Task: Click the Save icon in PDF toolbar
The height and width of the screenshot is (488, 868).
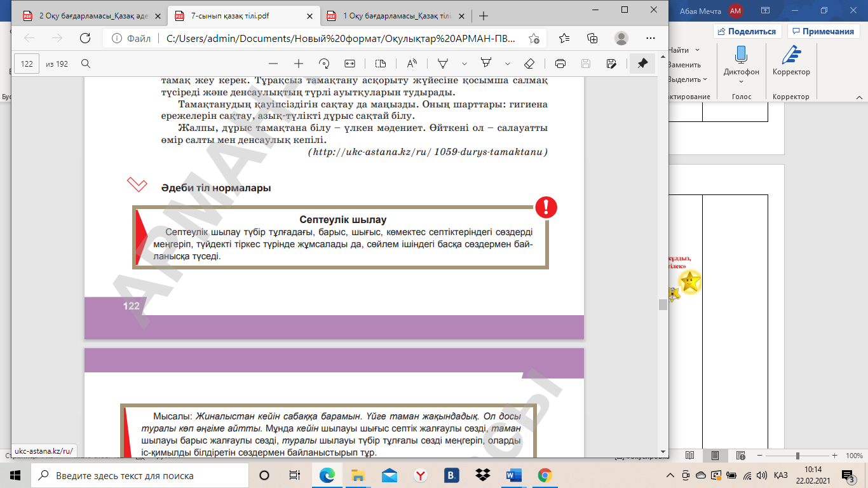Action: (586, 64)
